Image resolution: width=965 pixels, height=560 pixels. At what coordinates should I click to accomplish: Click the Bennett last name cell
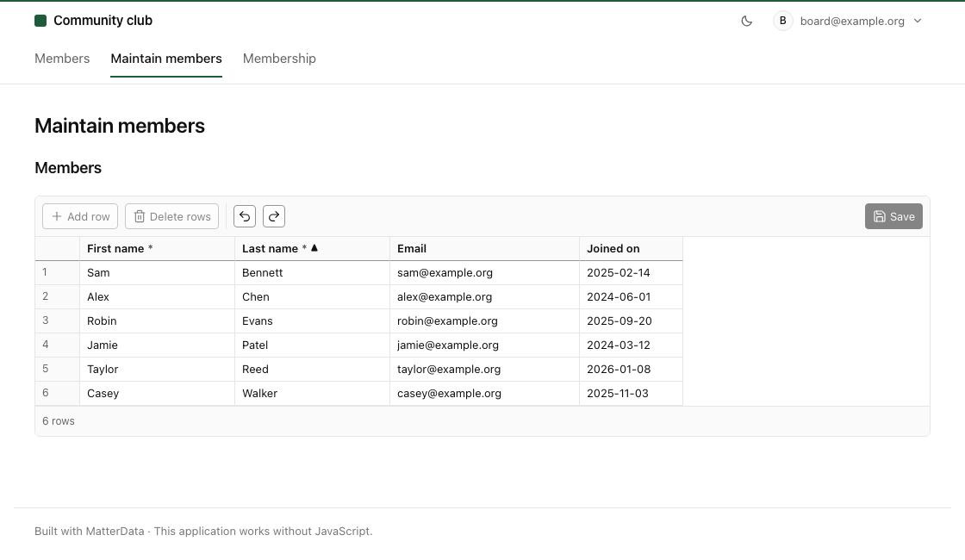point(312,272)
